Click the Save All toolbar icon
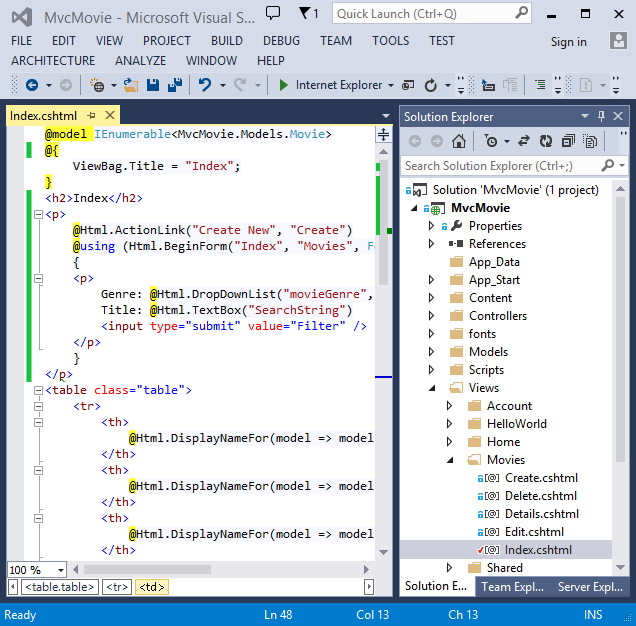 (x=175, y=85)
